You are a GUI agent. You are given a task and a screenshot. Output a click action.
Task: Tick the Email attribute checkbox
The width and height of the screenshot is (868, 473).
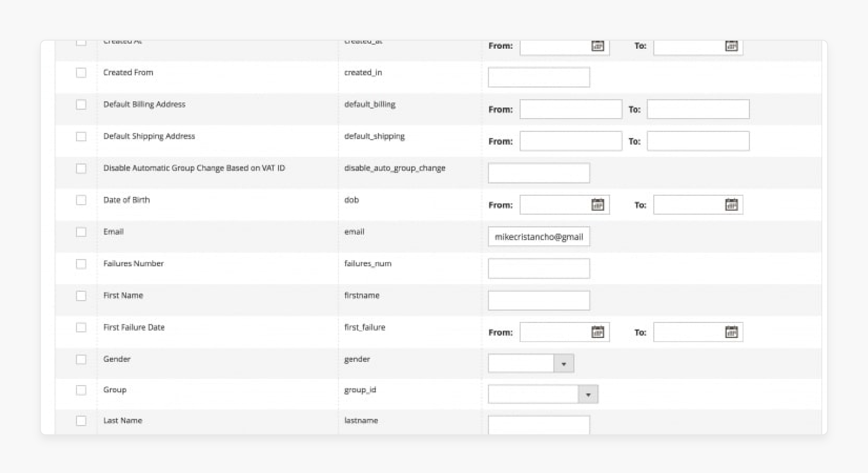click(x=81, y=232)
